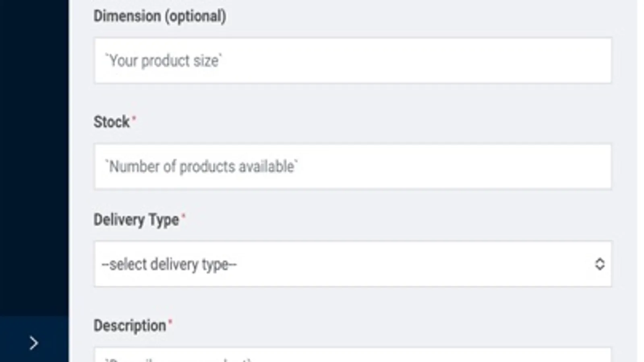Click the Dimension (optional) label
644x362 pixels.
click(x=159, y=16)
